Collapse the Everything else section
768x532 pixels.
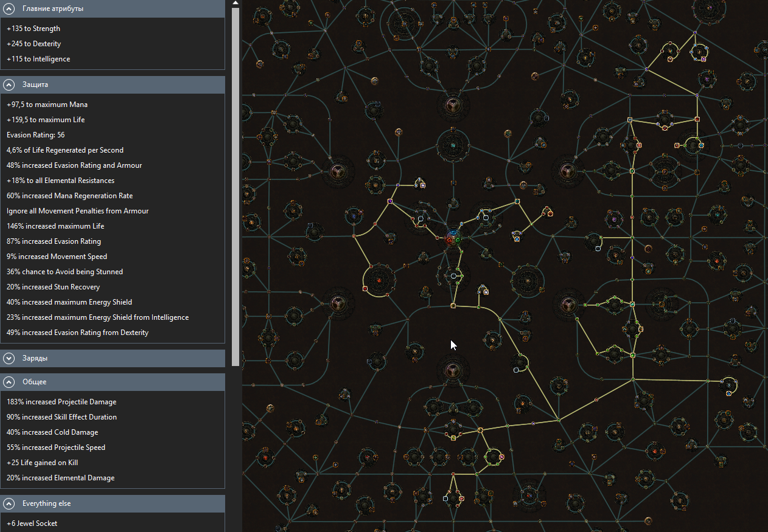tap(9, 503)
